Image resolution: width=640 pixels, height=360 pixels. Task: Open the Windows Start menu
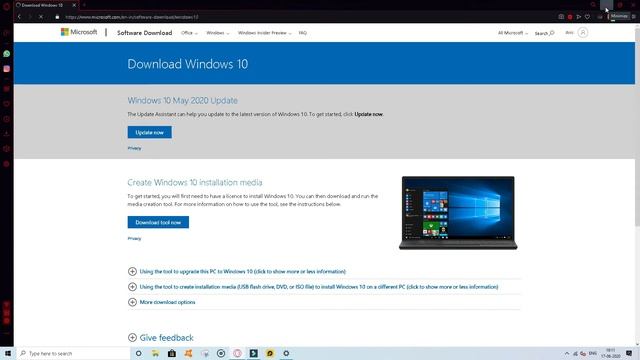7,353
